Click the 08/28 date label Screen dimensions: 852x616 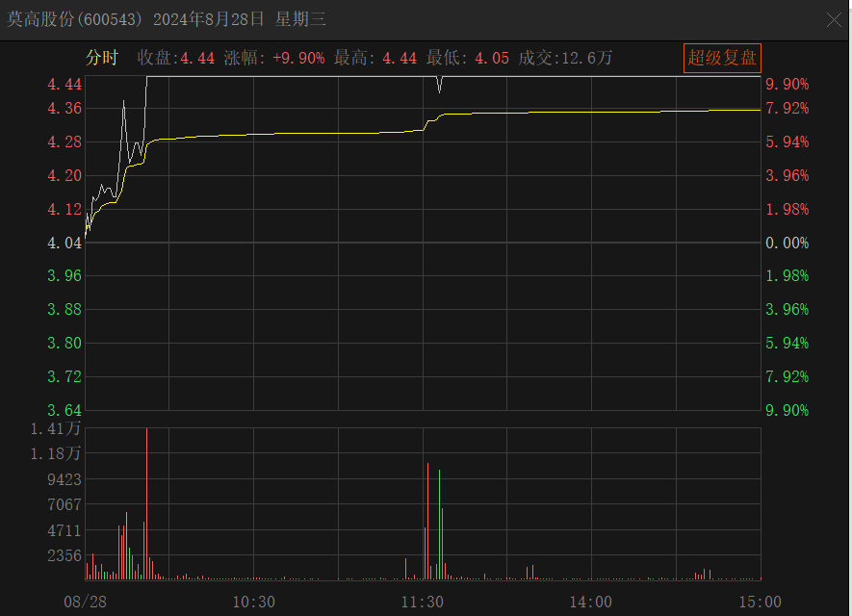(86, 602)
